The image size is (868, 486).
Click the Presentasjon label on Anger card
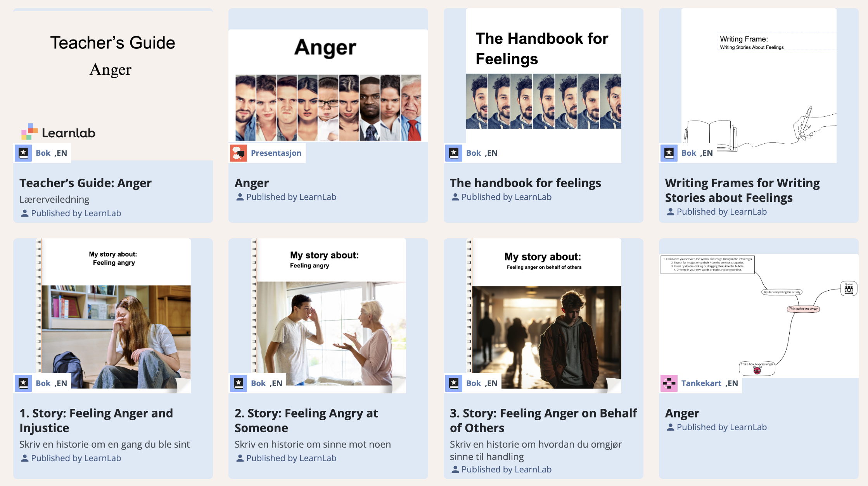276,153
